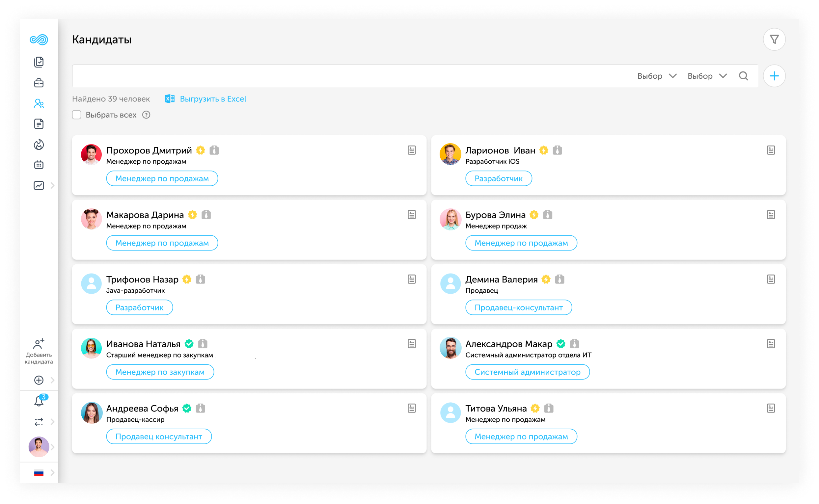Open the calendar icon in sidebar

coord(39,165)
